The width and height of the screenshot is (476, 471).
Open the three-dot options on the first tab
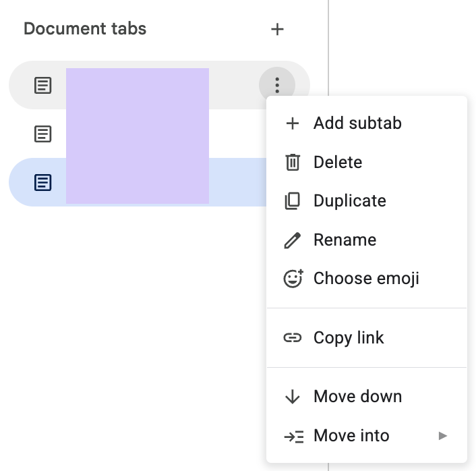277,85
